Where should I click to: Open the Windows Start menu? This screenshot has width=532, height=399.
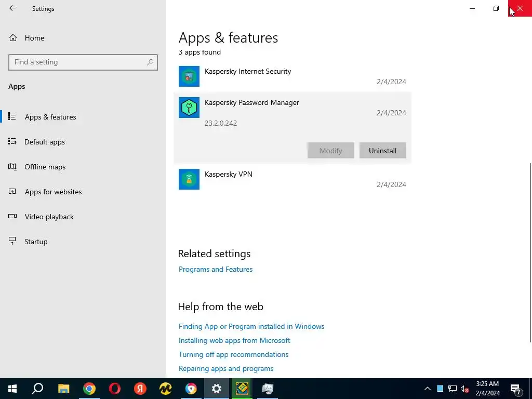[x=12, y=389]
